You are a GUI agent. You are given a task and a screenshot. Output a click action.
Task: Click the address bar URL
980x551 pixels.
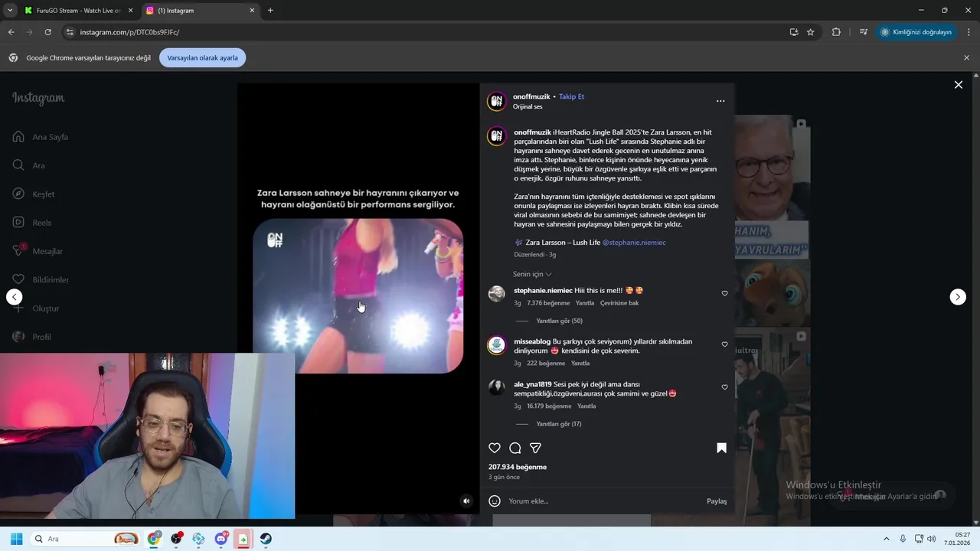pos(129,32)
